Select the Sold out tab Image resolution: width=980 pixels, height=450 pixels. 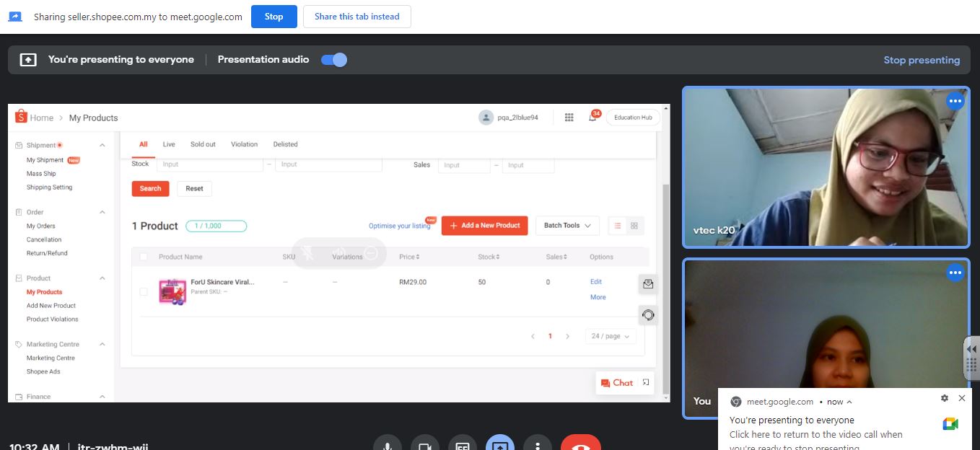click(203, 144)
